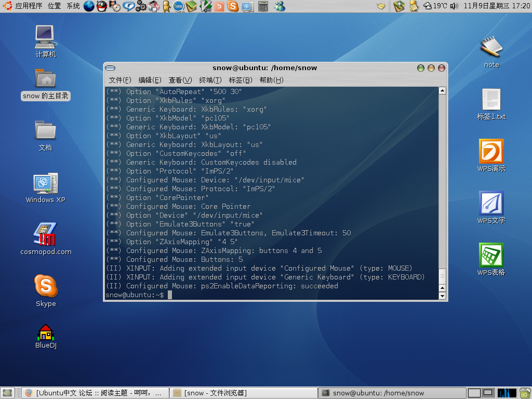Click the blue globe browser panel launcher

[89, 6]
